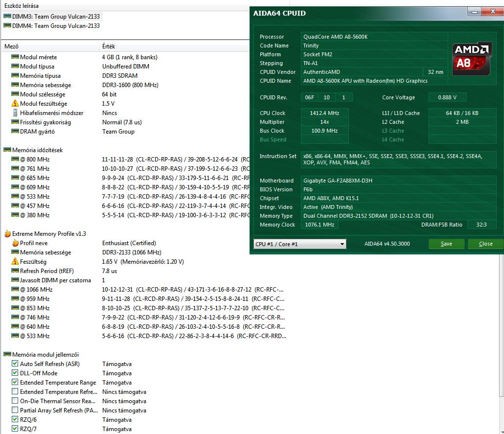Select value Enthusiast (Certified)
The height and width of the screenshot is (434, 504).
coord(129,243)
